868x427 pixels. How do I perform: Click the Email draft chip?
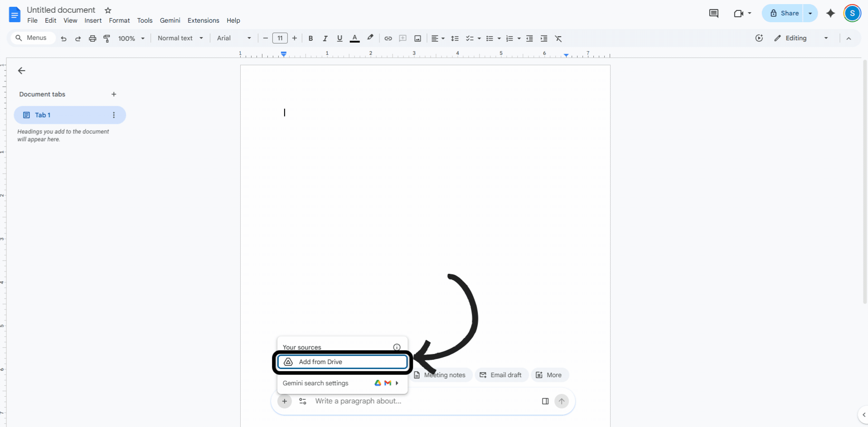pyautogui.click(x=501, y=375)
